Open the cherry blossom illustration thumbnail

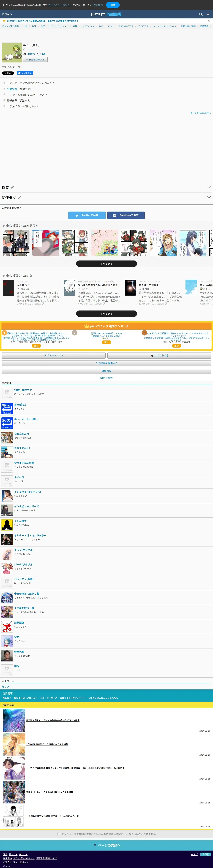105,243
